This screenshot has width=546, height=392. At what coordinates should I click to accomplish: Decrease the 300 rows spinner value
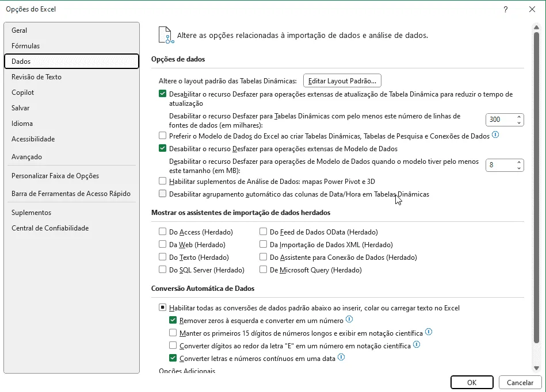tap(519, 122)
